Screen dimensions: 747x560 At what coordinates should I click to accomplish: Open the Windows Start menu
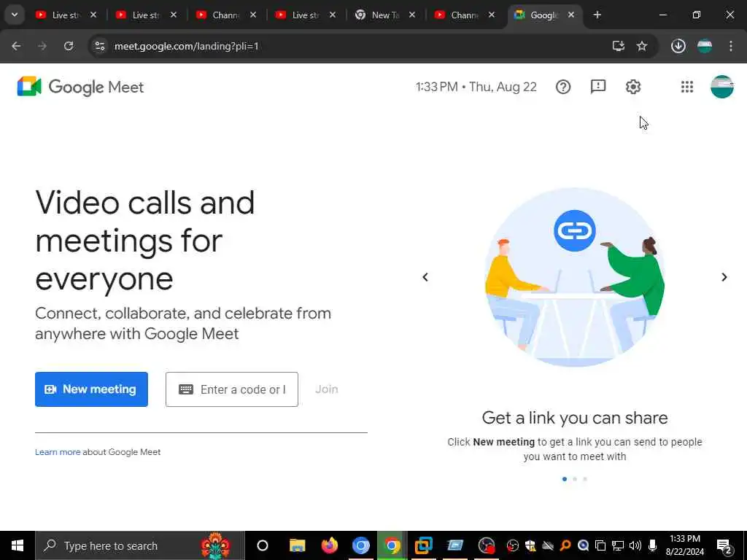[18, 545]
